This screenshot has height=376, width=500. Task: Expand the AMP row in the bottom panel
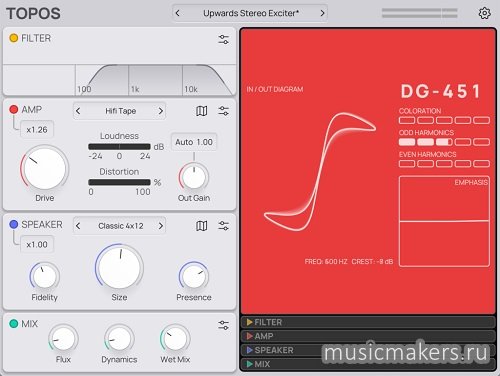coord(368,336)
